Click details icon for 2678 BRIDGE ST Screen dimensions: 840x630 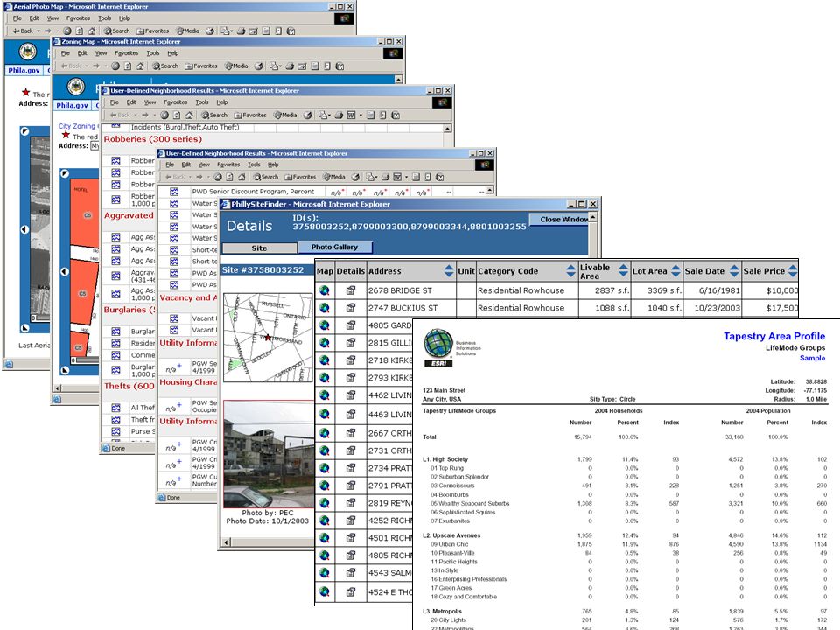coord(350,290)
